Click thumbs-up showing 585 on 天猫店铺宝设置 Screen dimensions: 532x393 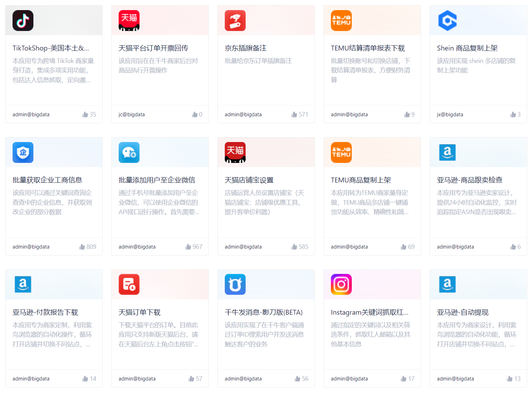(x=294, y=247)
